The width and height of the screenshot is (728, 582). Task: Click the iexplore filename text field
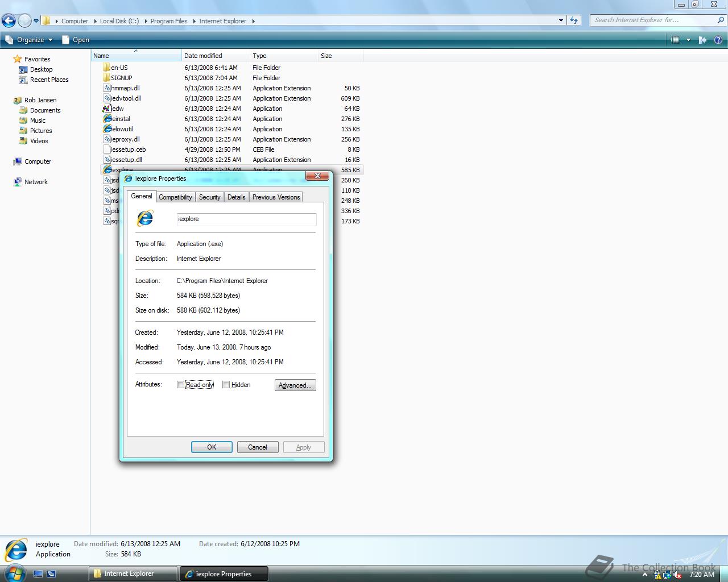[246, 219]
